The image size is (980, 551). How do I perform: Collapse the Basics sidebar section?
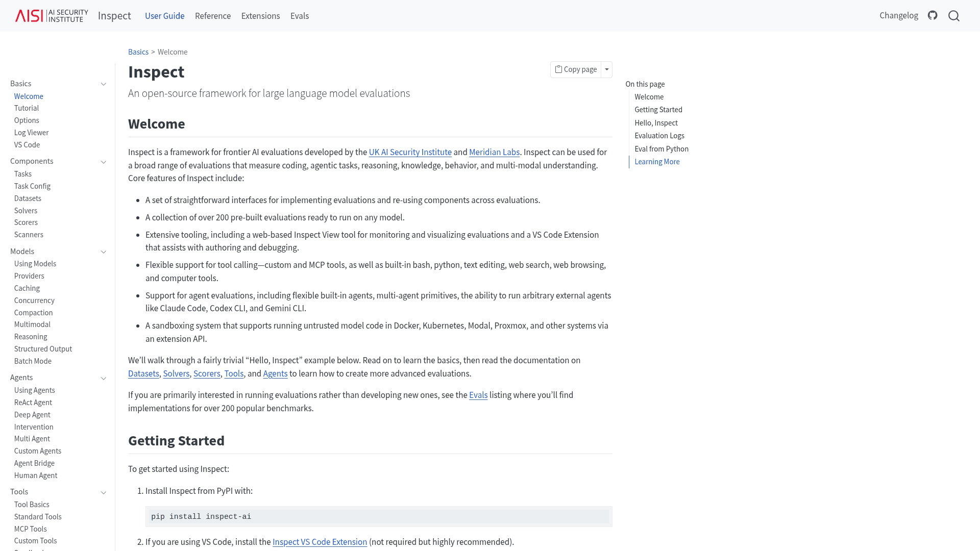coord(104,84)
